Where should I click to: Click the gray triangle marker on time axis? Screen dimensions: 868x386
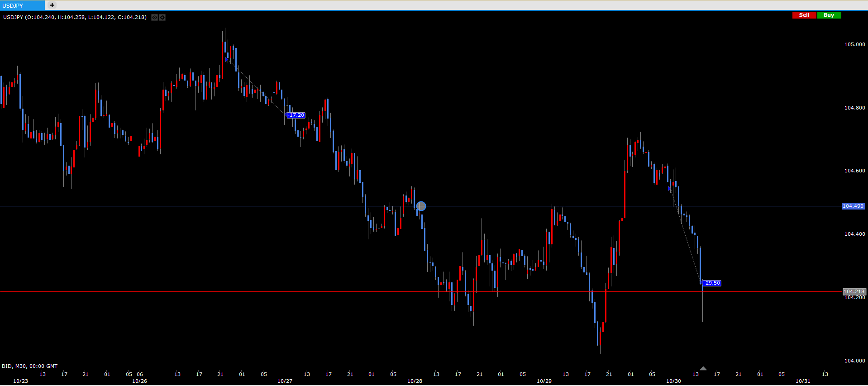click(x=703, y=368)
